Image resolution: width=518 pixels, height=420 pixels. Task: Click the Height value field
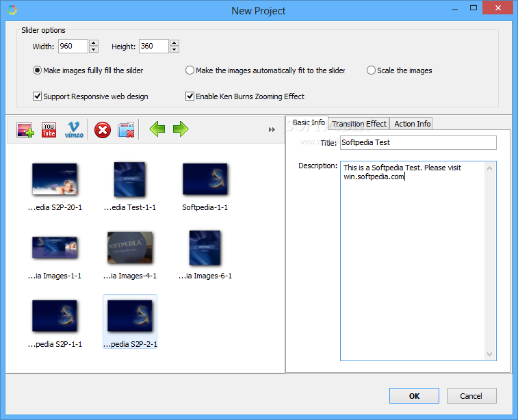(153, 47)
